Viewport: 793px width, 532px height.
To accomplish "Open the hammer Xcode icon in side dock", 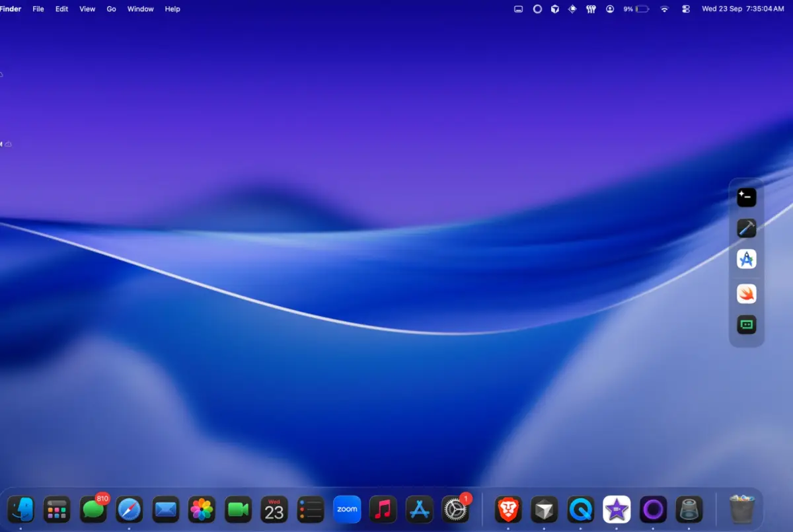I will (747, 229).
